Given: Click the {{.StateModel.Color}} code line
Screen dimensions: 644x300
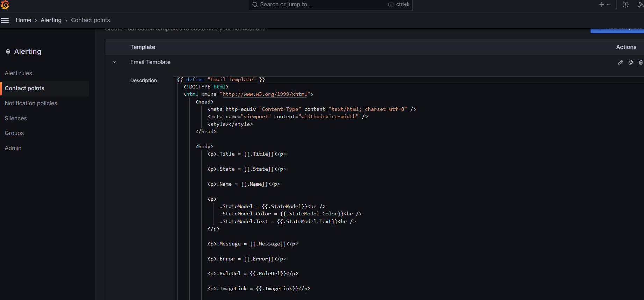Looking at the screenshot, I should point(291,214).
